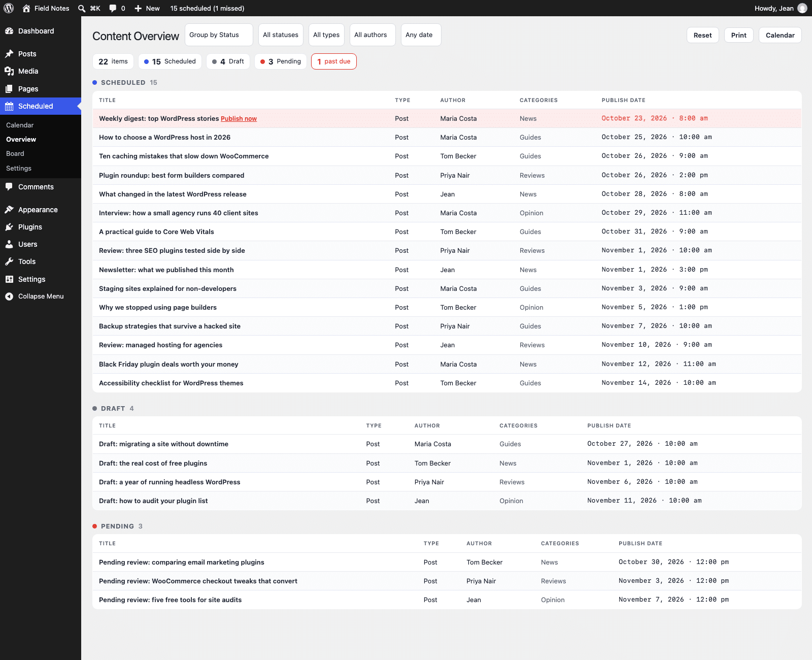Image resolution: width=812 pixels, height=660 pixels.
Task: Click the 22 items chip
Action: point(113,61)
